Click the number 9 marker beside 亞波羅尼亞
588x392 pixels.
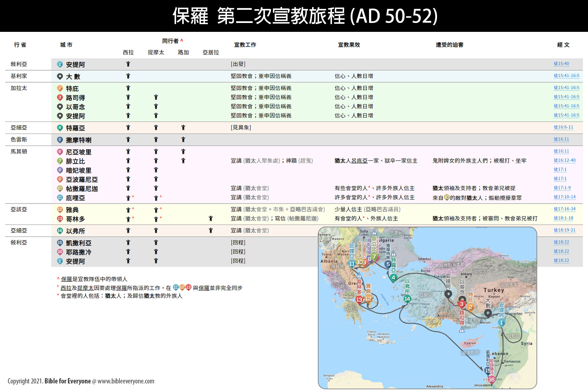[x=60, y=179]
